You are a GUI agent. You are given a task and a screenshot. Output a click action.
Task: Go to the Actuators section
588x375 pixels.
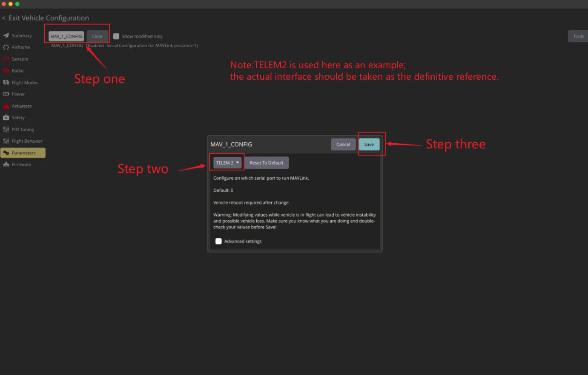tap(23, 106)
